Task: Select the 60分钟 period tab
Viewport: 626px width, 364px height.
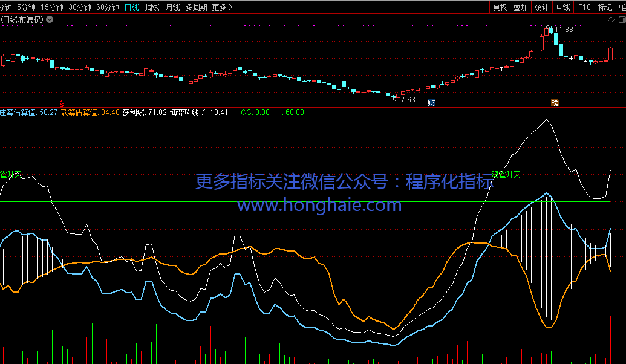Action: click(108, 7)
